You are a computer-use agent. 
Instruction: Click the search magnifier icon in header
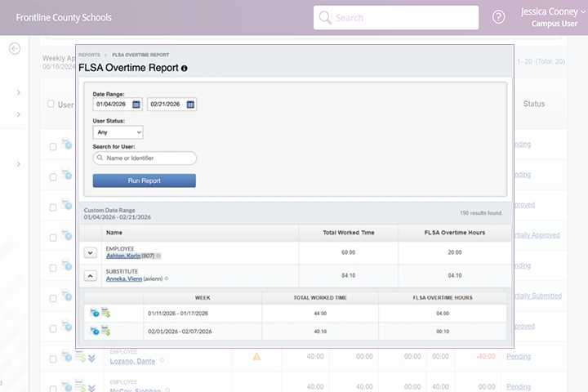click(x=325, y=17)
